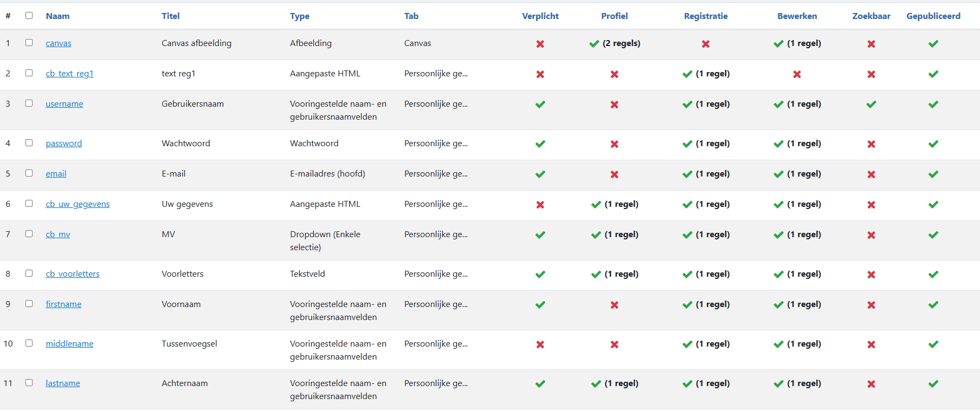The height and width of the screenshot is (411, 980).
Task: Select the checkbox next to cb_voorletters
Action: (29, 273)
